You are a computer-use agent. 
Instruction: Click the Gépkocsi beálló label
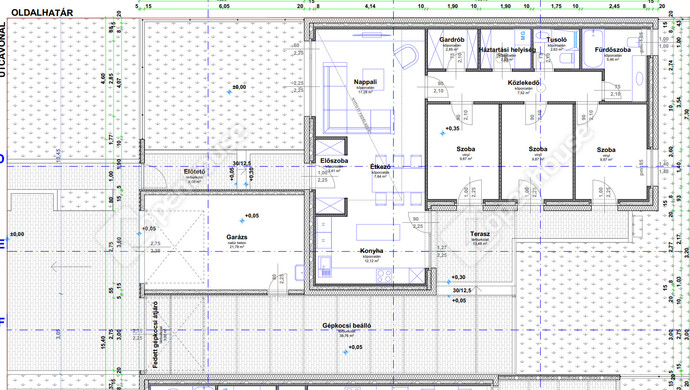point(347,326)
